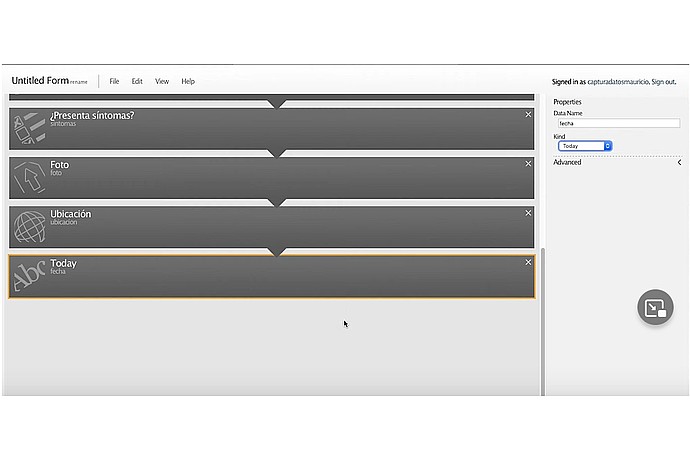
Task: Click the capturadatosmauricio account link
Action: (618, 82)
